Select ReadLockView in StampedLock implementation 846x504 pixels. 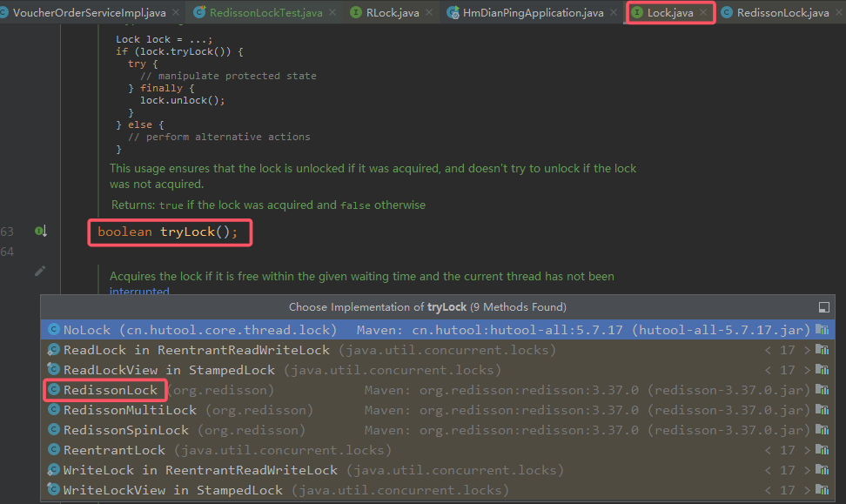pyautogui.click(x=438, y=370)
